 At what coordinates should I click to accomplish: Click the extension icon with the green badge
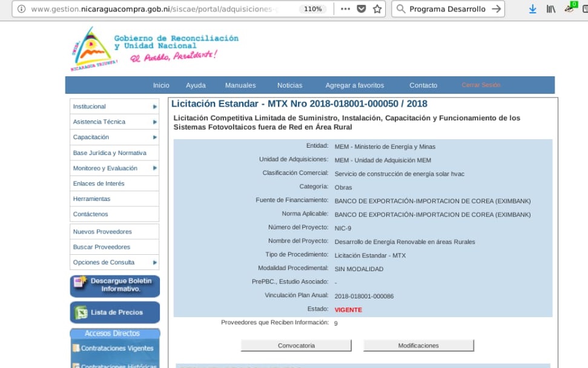(x=570, y=8)
